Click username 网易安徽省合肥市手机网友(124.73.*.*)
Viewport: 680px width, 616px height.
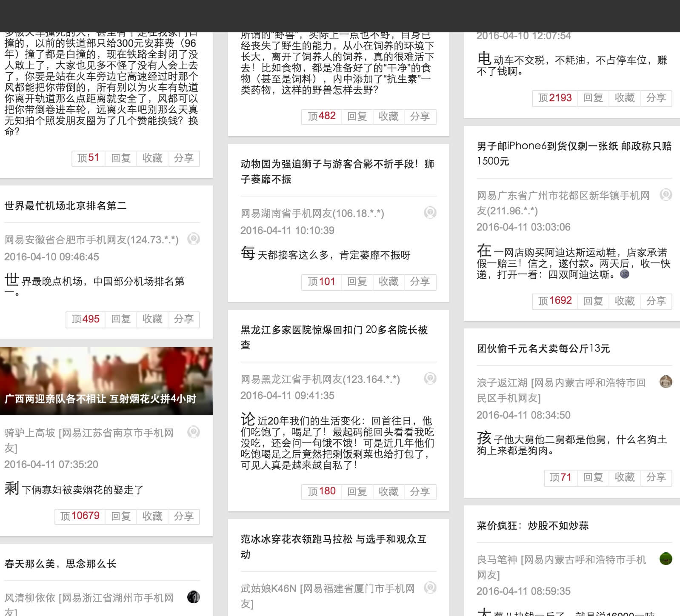point(91,240)
